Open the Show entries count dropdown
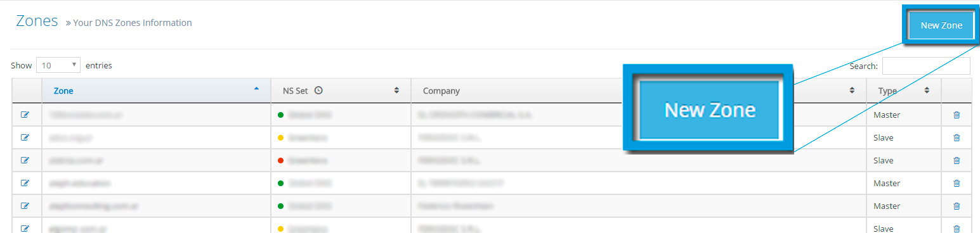This screenshot has height=233, width=980. pyautogui.click(x=58, y=65)
